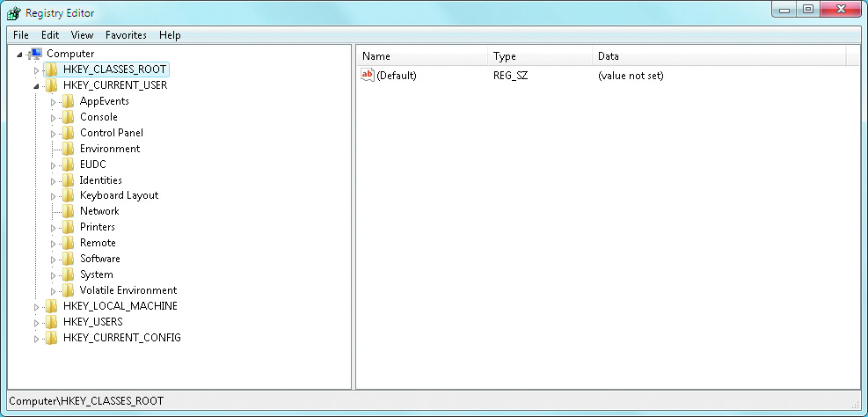868x417 pixels.
Task: Click the REG_SZ type cell
Action: pyautogui.click(x=510, y=76)
